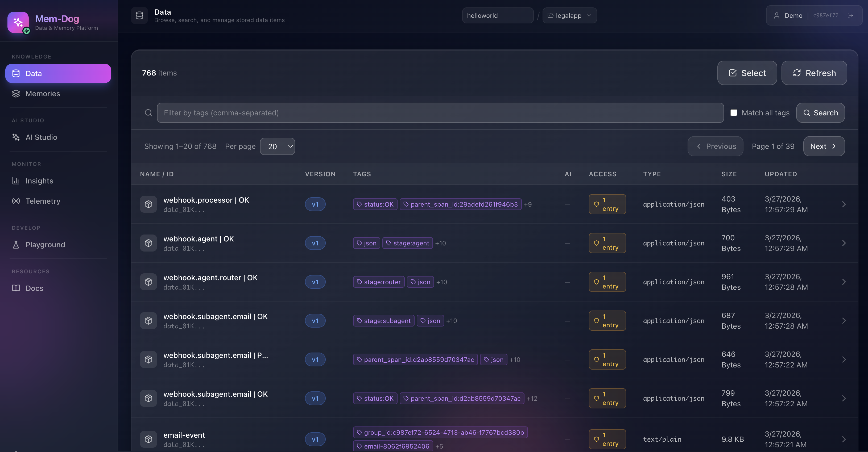Go to AI Studio in the sidebar
The image size is (868, 452).
pos(58,137)
